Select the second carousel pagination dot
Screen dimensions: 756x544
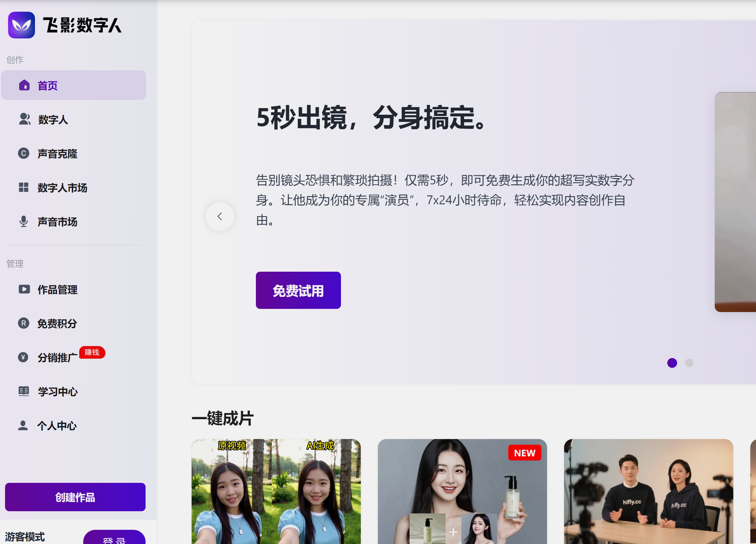689,363
